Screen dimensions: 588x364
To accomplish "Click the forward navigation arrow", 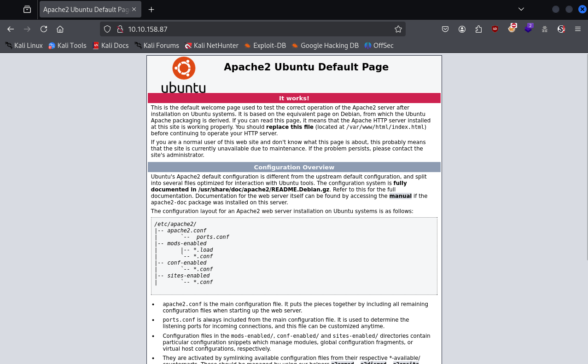I will click(x=27, y=29).
